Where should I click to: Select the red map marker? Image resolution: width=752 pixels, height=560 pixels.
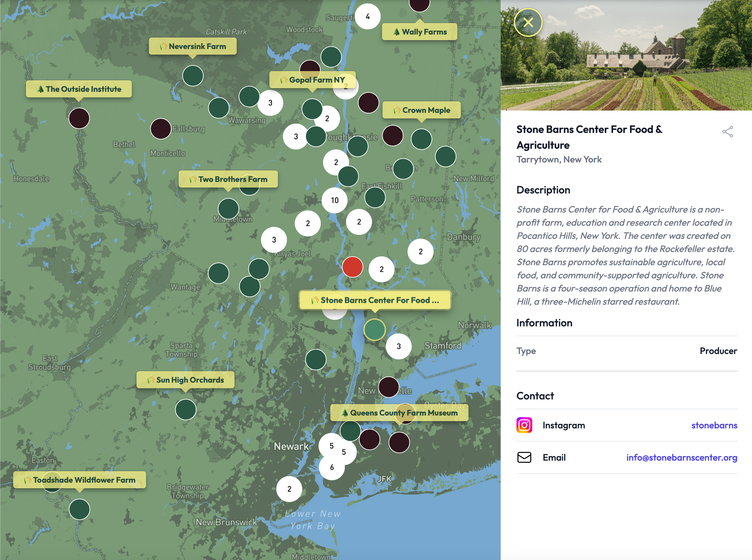[x=352, y=267]
